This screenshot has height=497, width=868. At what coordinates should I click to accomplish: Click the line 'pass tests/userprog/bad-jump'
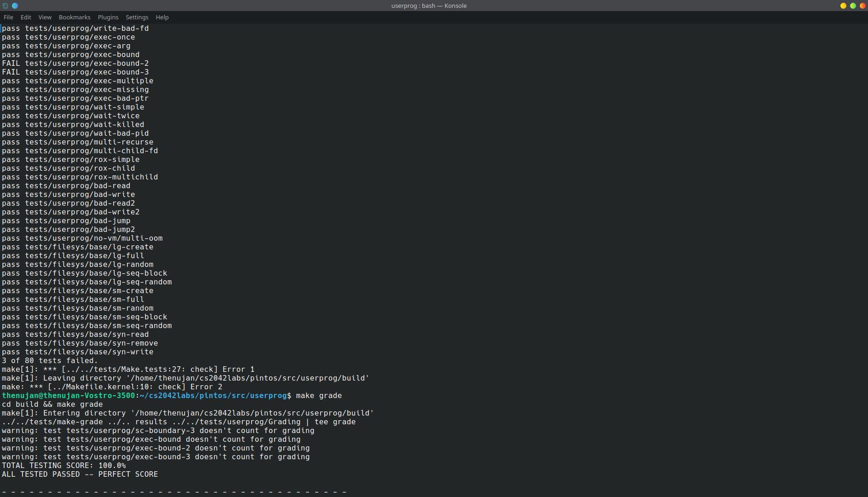(x=66, y=221)
